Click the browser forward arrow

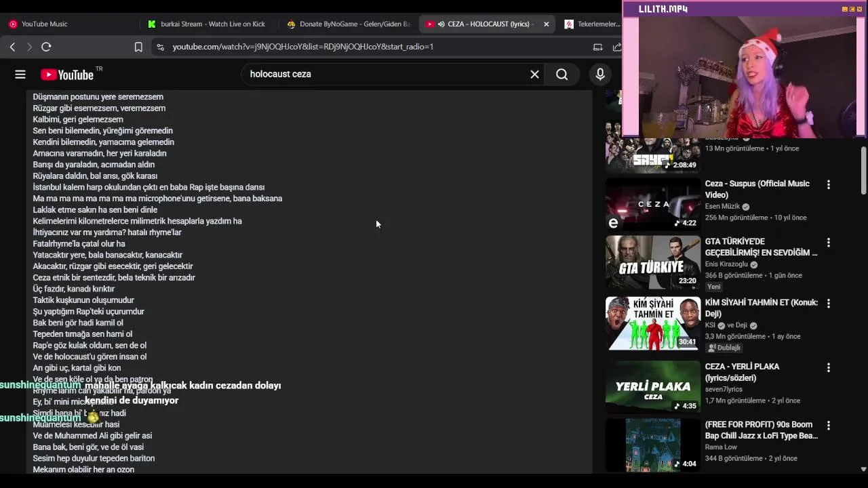click(29, 47)
